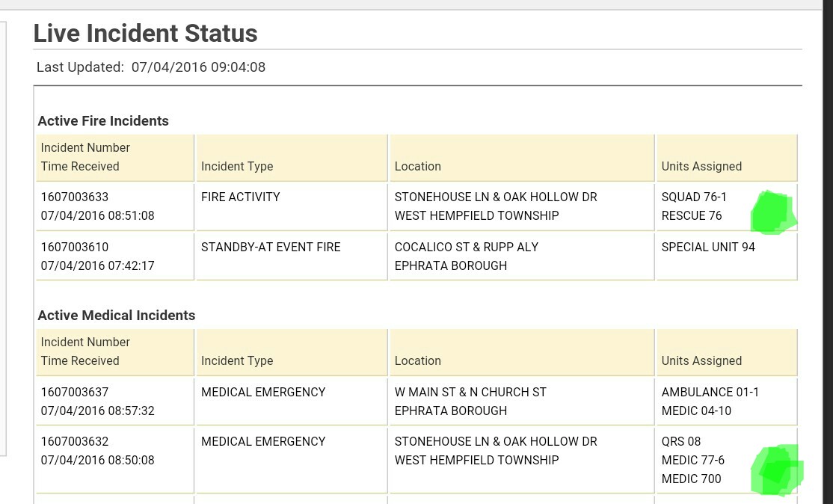Screen dimensions: 833x504
Task: Click the SPECIAL UNIT 94 assigned unit
Action: coord(708,247)
